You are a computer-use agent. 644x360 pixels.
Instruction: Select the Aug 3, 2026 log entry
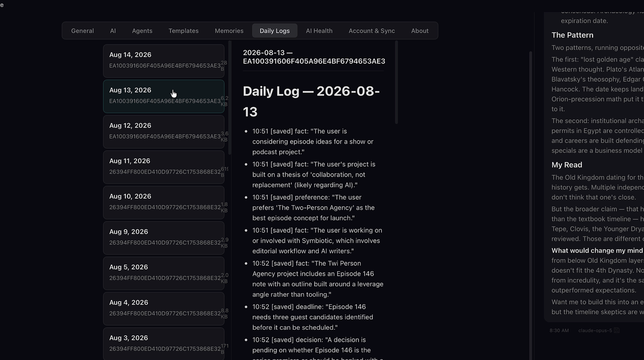click(x=164, y=344)
